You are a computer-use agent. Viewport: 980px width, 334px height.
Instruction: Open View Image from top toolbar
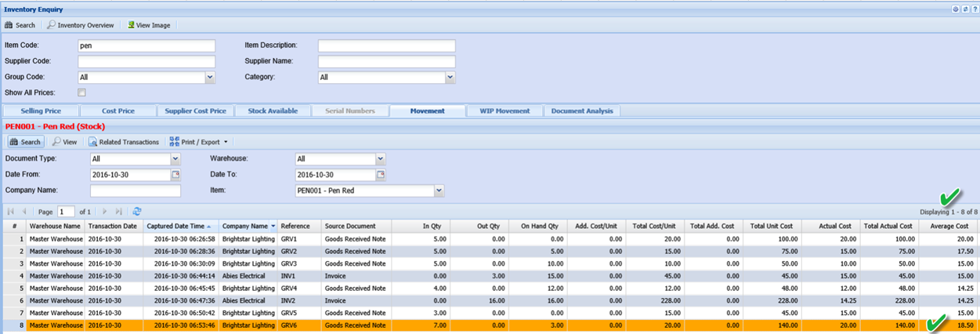point(149,25)
